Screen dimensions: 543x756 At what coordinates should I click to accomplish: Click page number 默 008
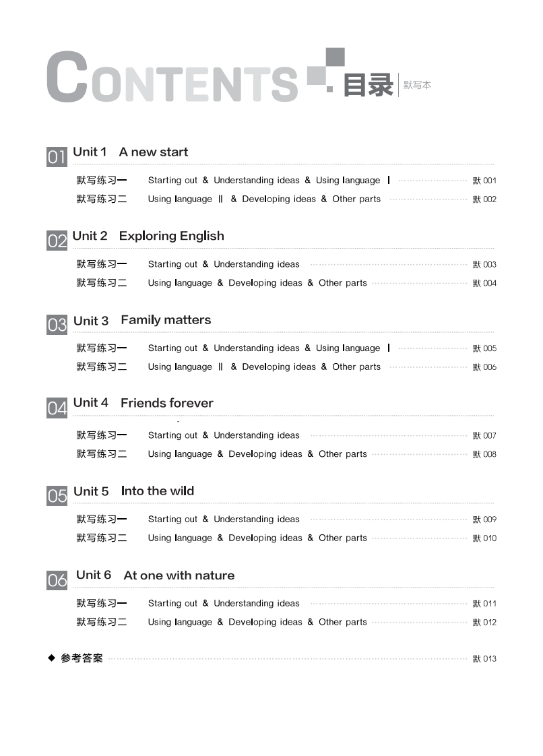484,454
